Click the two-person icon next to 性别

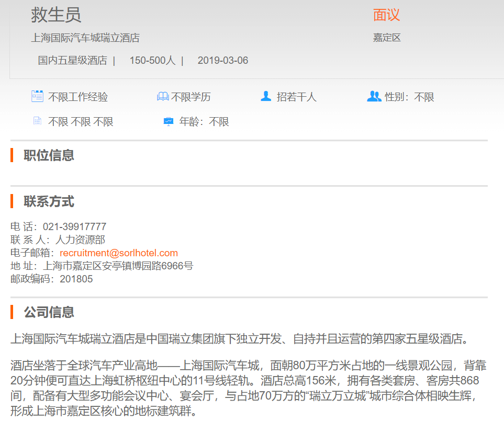pos(374,96)
